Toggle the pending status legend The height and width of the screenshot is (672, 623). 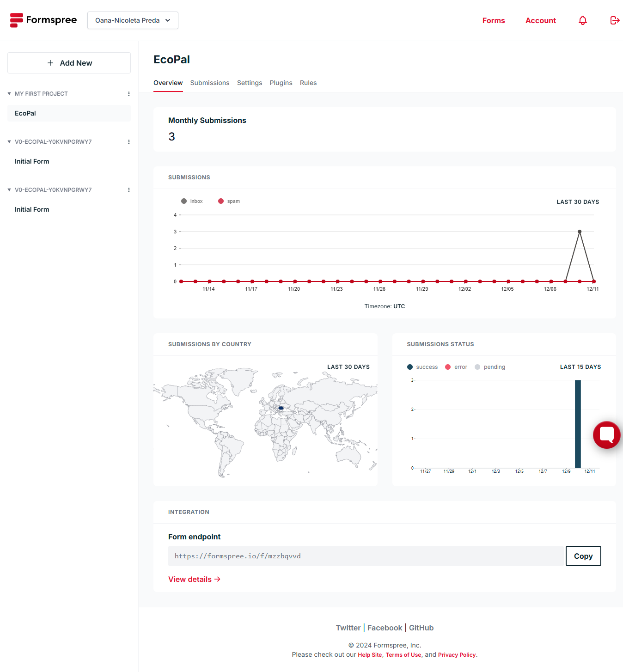(490, 367)
